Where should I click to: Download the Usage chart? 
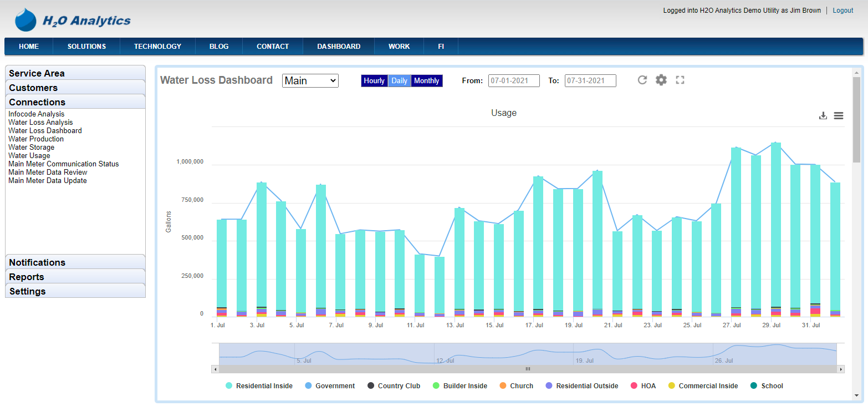823,115
